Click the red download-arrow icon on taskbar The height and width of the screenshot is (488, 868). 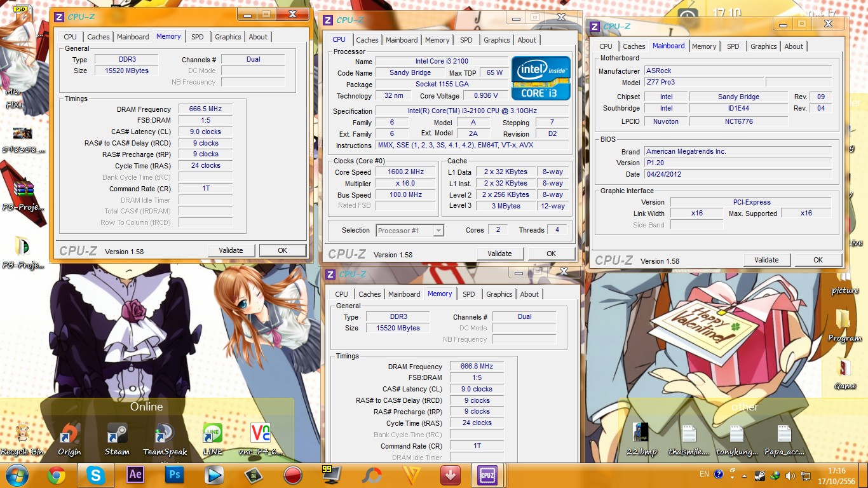451,475
